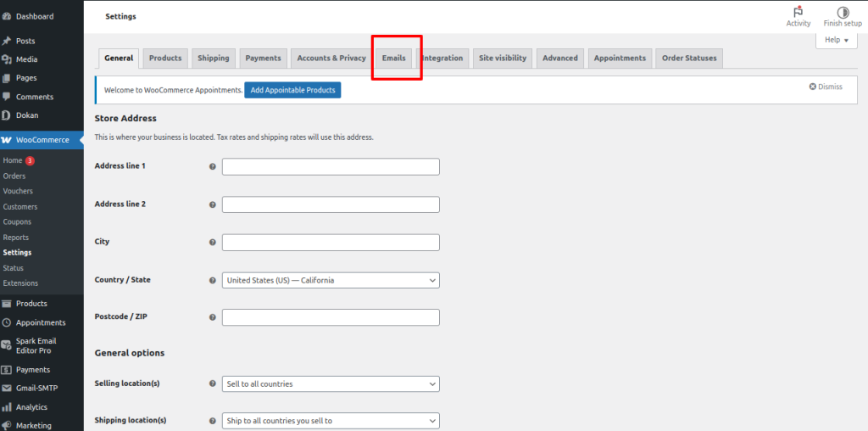Screen dimensions: 868x431
Task: Click the Add Appointable Products button
Action: click(x=292, y=90)
